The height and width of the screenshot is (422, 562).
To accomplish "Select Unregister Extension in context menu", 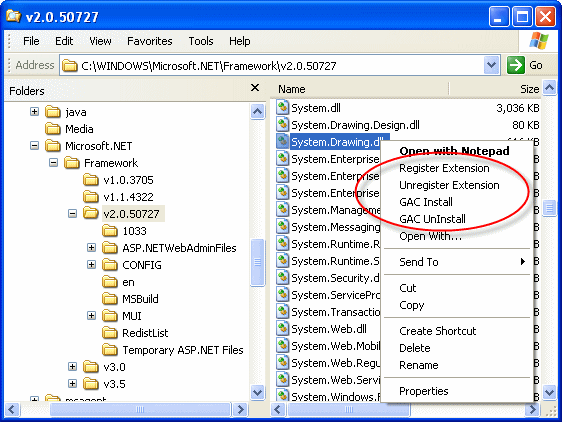I will coord(457,185).
